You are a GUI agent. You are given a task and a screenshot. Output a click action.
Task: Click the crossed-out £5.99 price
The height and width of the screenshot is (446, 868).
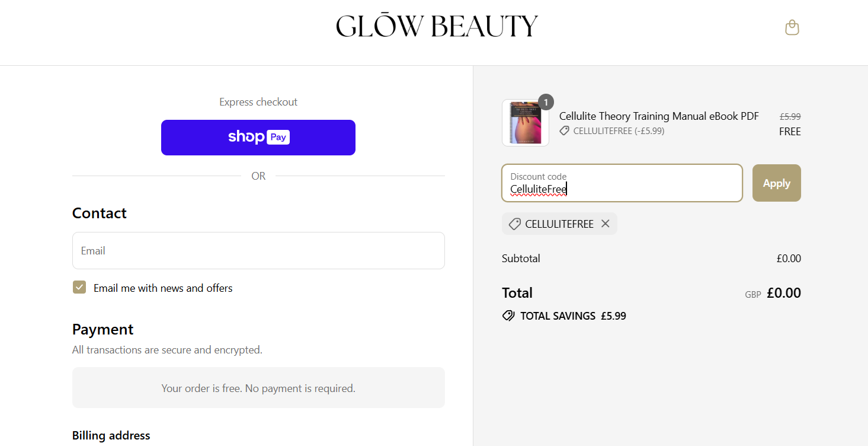790,117
